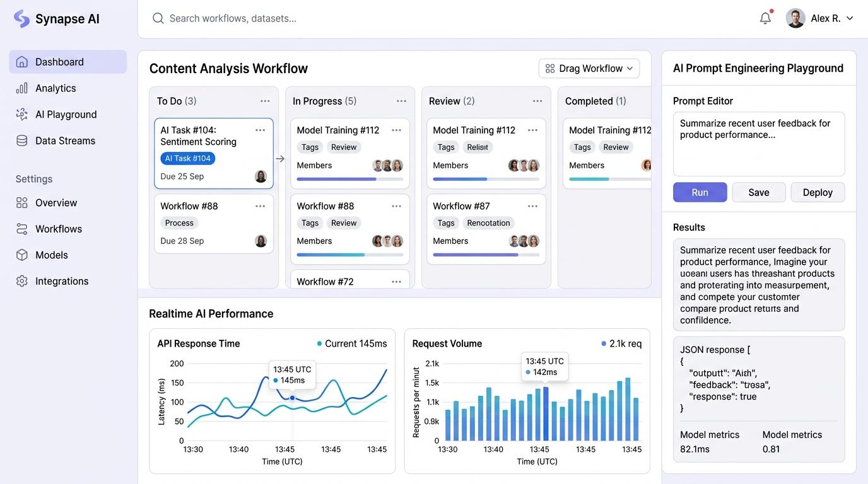
Task: Click the Deploy button
Action: [818, 192]
